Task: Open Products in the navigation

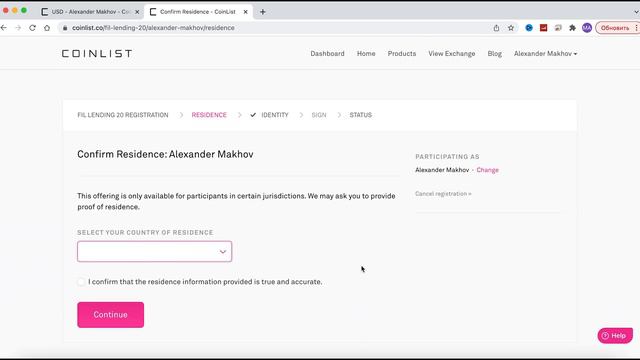Action: tap(402, 53)
